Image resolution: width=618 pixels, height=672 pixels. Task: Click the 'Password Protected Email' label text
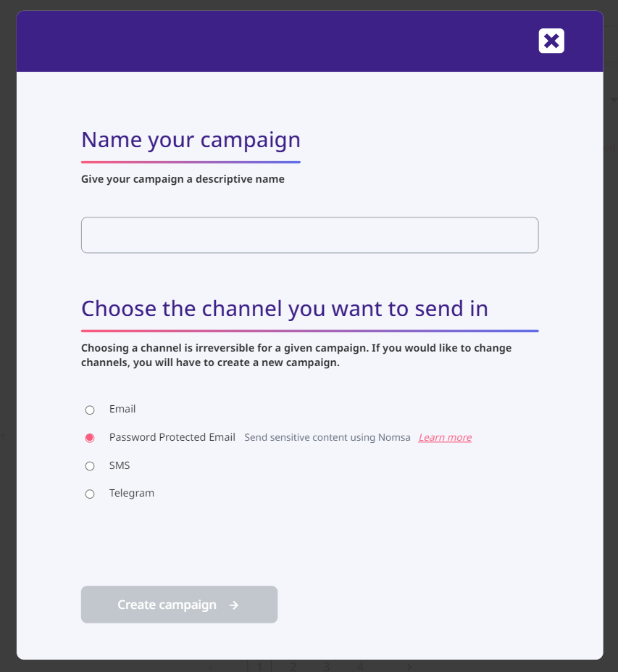[x=172, y=438]
